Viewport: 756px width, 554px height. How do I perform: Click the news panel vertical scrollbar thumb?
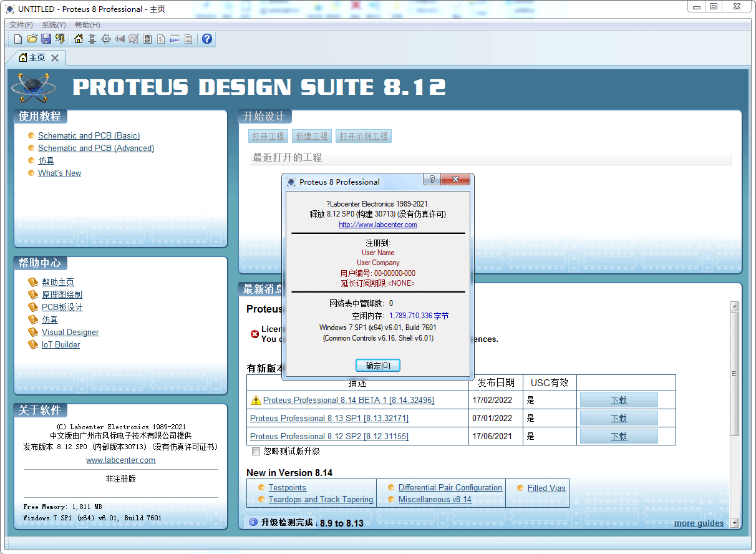(x=734, y=374)
